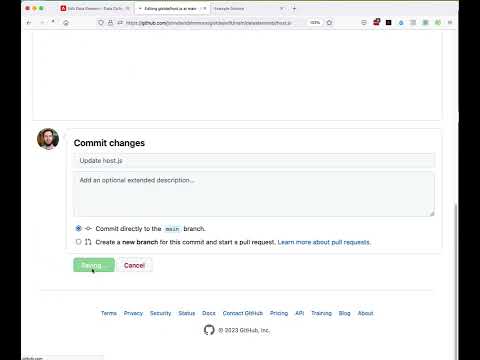
Task: Click the github.com address bar URL
Action: (209, 23)
